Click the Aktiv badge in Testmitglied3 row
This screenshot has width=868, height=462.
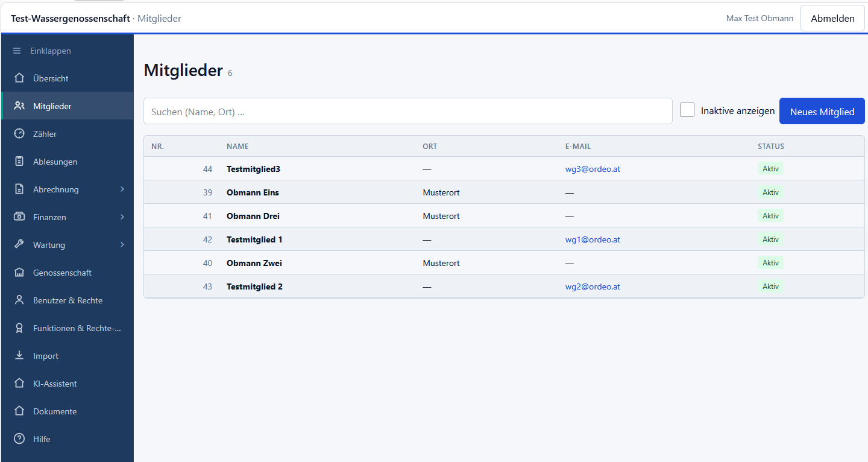(x=770, y=169)
